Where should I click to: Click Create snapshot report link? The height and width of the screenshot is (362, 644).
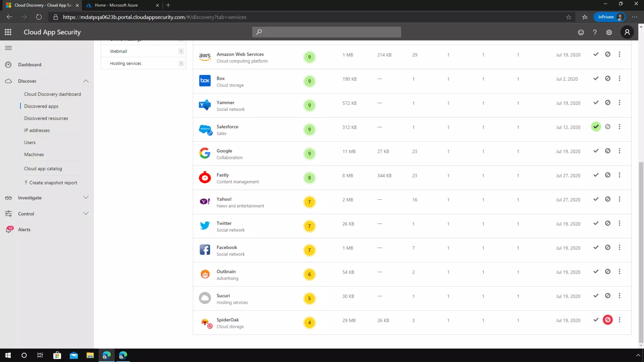point(53,183)
